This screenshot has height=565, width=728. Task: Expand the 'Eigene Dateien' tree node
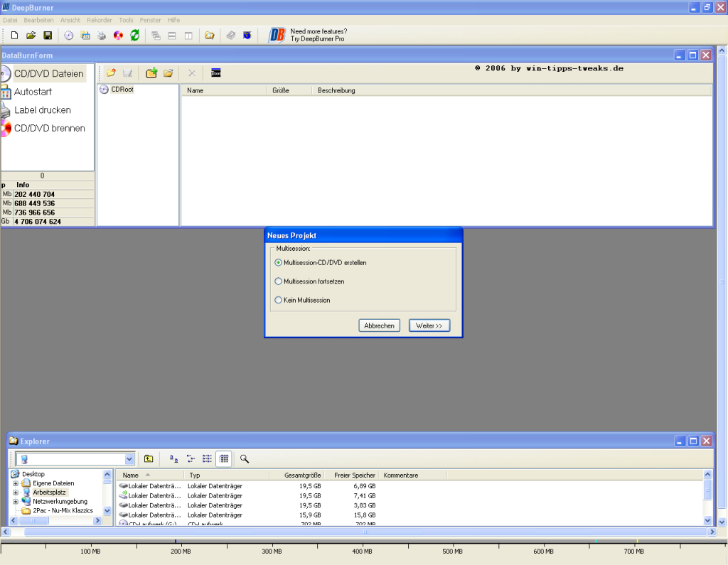pos(16,483)
